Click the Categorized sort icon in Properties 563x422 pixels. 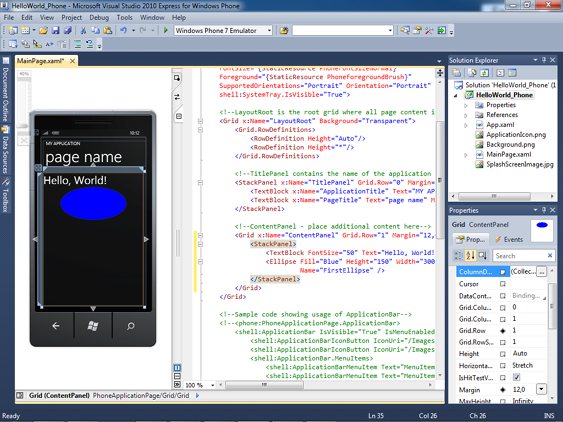459,256
